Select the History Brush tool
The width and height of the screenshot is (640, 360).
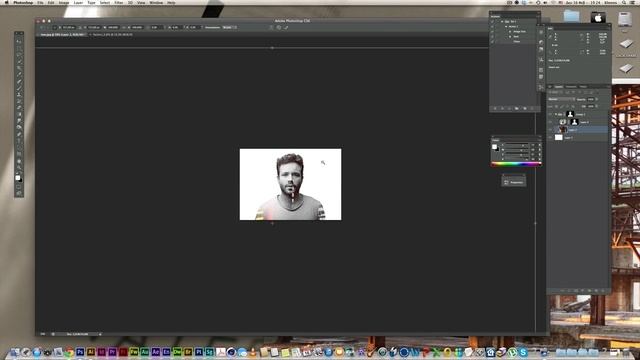coord(19,101)
